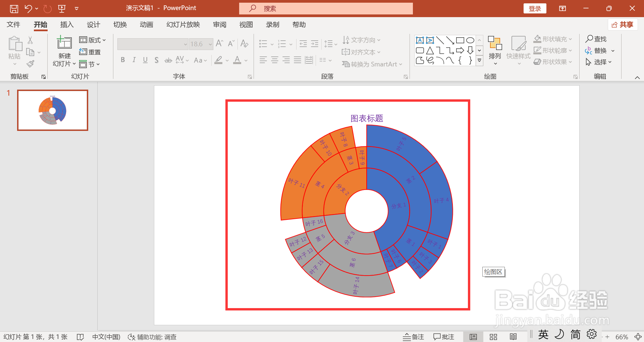Switch to Slide Sorter view icon

pyautogui.click(x=493, y=337)
